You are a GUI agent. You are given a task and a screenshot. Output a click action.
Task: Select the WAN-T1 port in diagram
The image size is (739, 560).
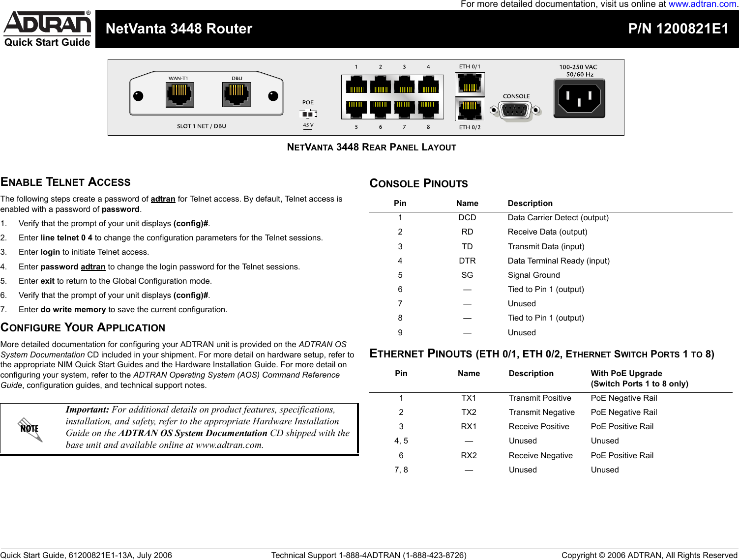[x=179, y=94]
